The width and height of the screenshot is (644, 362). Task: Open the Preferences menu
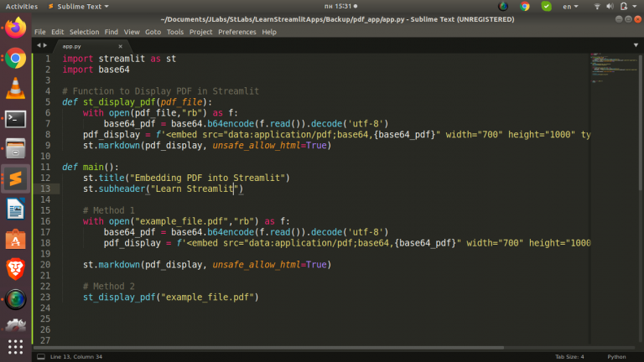pos(237,32)
